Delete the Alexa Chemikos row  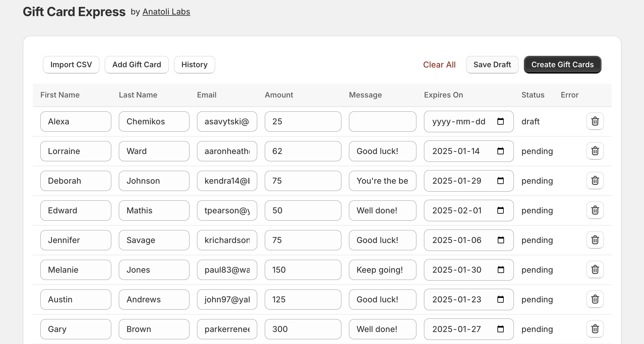tap(595, 121)
